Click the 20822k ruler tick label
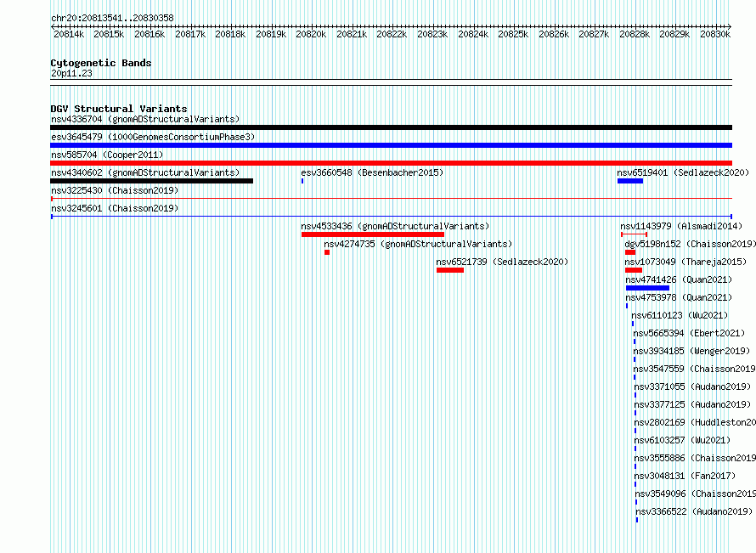This screenshot has width=756, height=553. [392, 34]
